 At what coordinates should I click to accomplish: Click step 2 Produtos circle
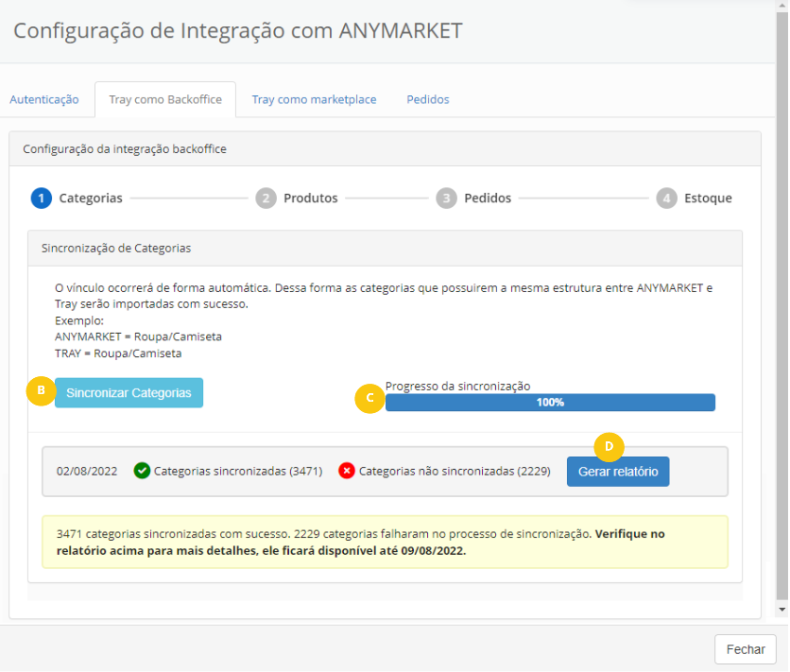pos(266,198)
